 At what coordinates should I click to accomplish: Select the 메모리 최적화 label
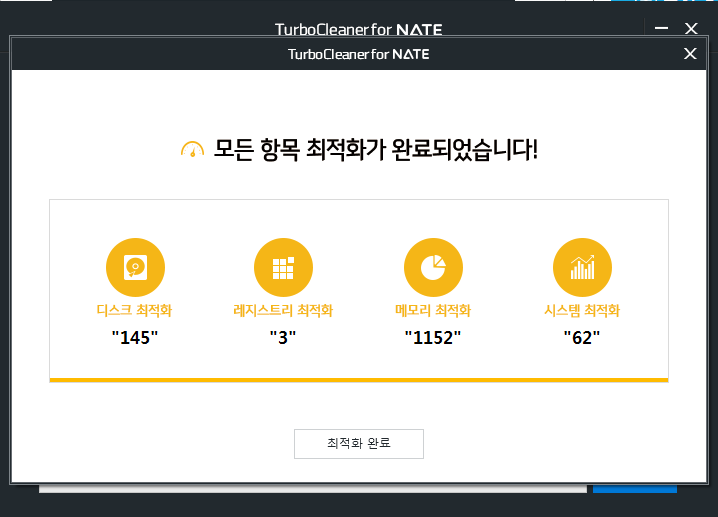tap(433, 310)
